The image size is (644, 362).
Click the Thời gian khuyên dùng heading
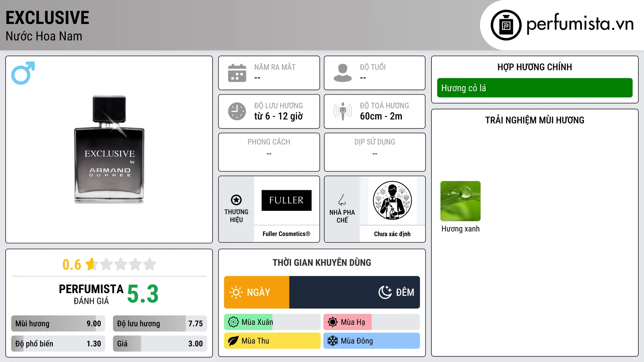coord(322,262)
